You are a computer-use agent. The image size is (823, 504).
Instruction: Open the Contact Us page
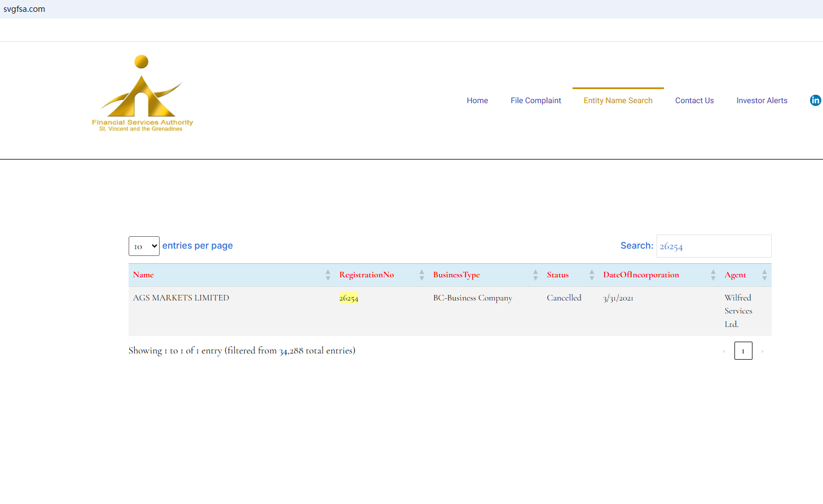(x=694, y=100)
